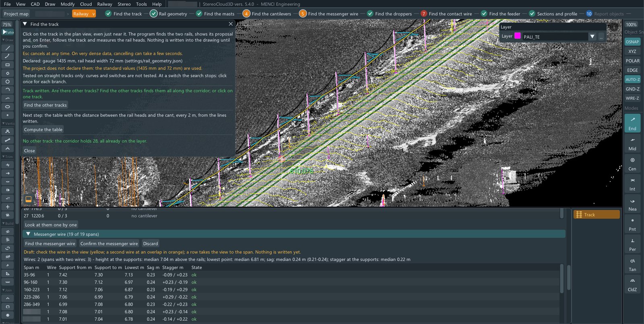Toggle XYZ mode on

pos(632,52)
